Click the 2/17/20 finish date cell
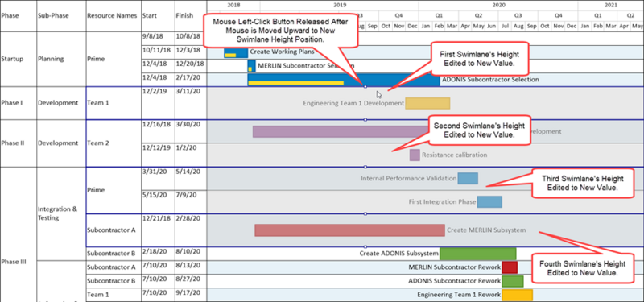This screenshot has height=302, width=644. click(x=191, y=80)
